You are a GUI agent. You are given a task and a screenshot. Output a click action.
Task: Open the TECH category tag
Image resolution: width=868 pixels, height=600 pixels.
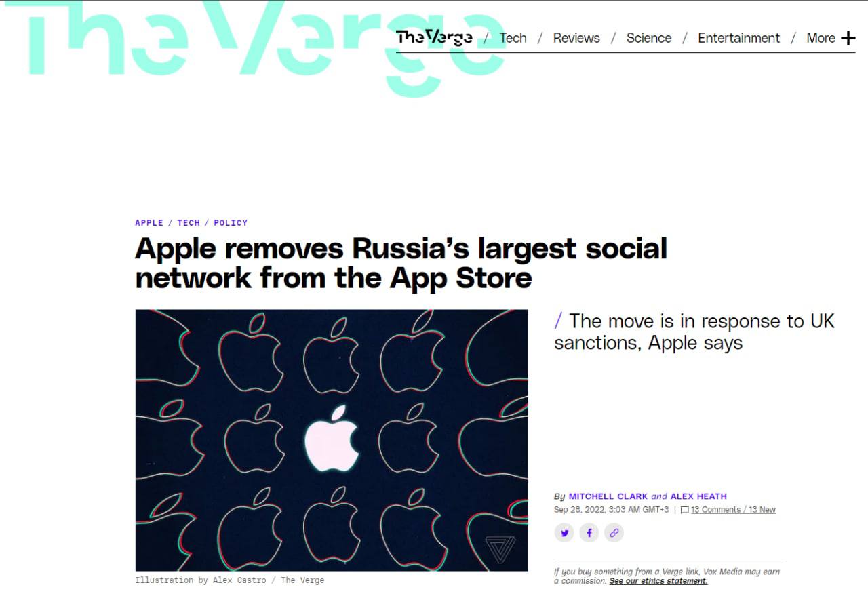189,223
